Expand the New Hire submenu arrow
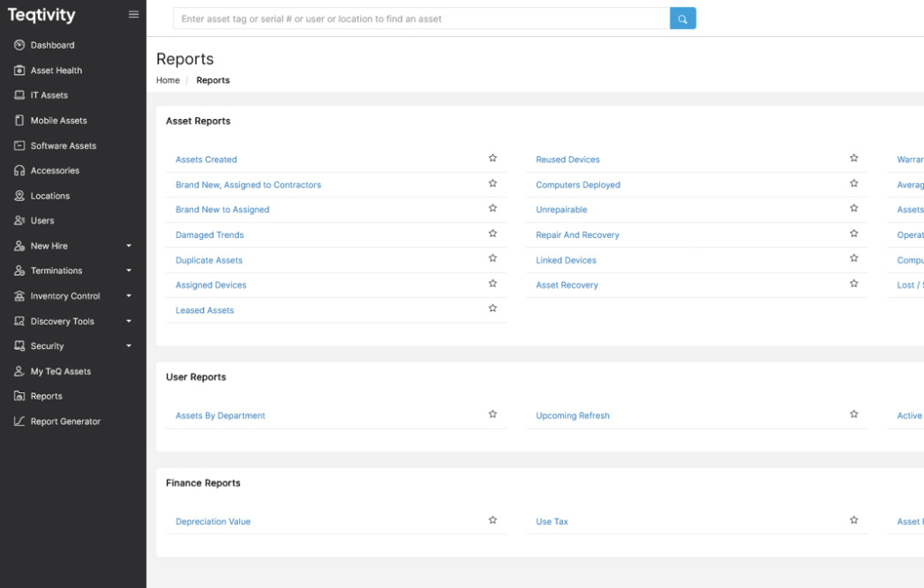 129,245
